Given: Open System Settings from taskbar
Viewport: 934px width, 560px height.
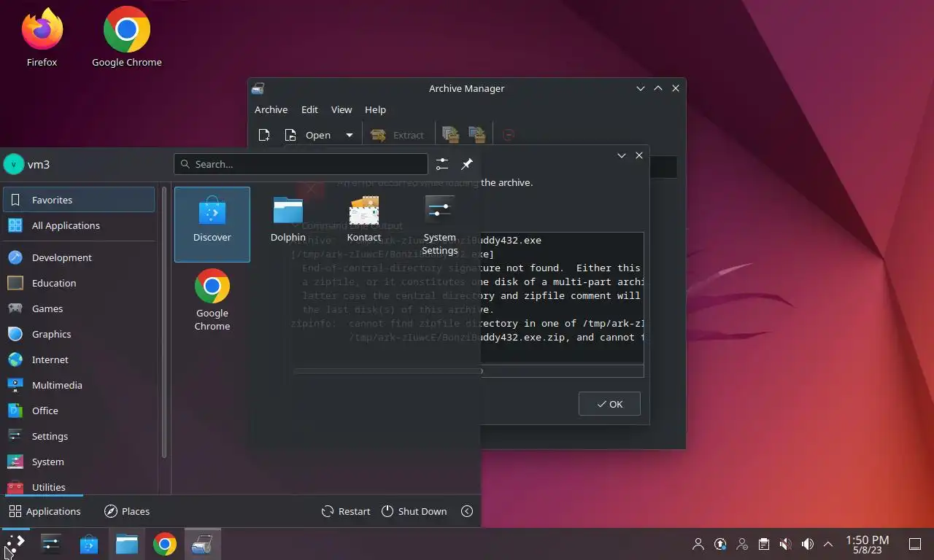Looking at the screenshot, I should tap(51, 544).
